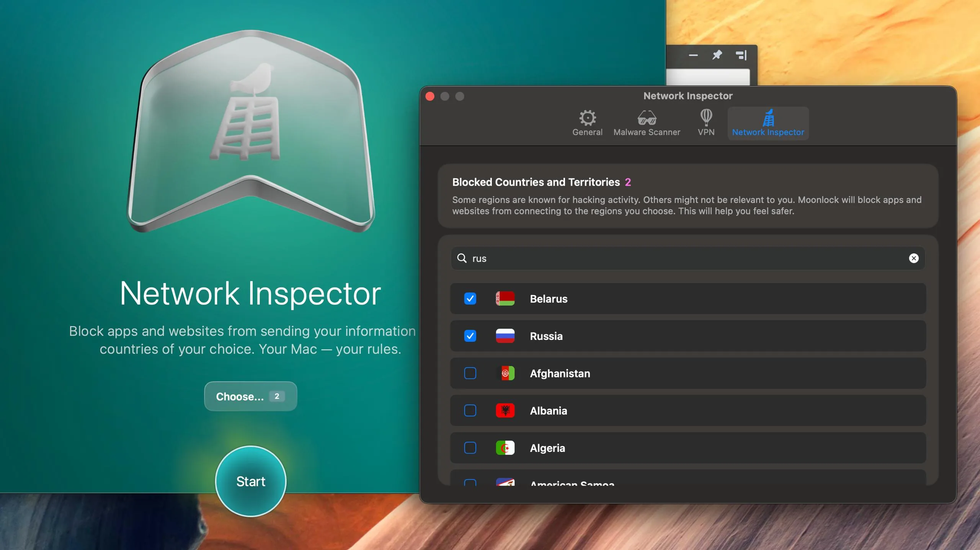Click the magnifier icon in search field
This screenshot has height=550, width=980.
coord(462,258)
